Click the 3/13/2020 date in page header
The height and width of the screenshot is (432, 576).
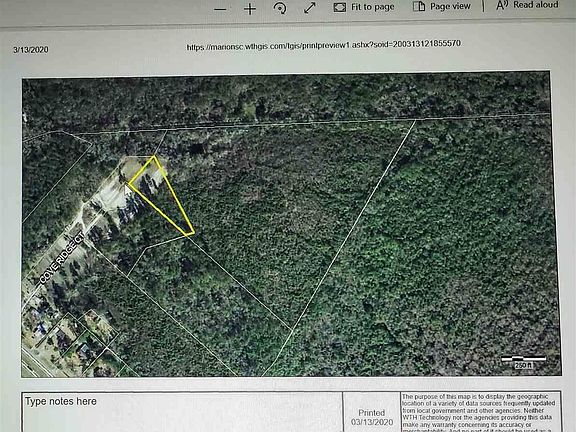31,50
